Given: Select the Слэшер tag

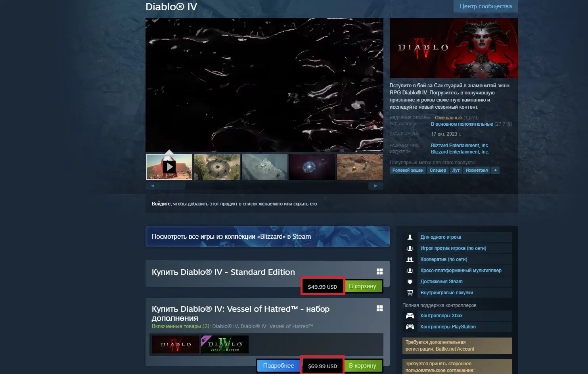Looking at the screenshot, I should tap(438, 170).
